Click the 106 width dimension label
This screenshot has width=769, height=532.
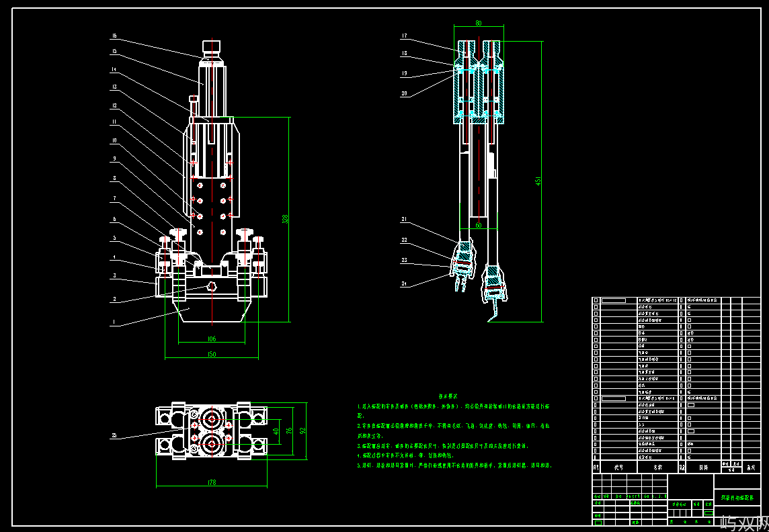[211, 339]
